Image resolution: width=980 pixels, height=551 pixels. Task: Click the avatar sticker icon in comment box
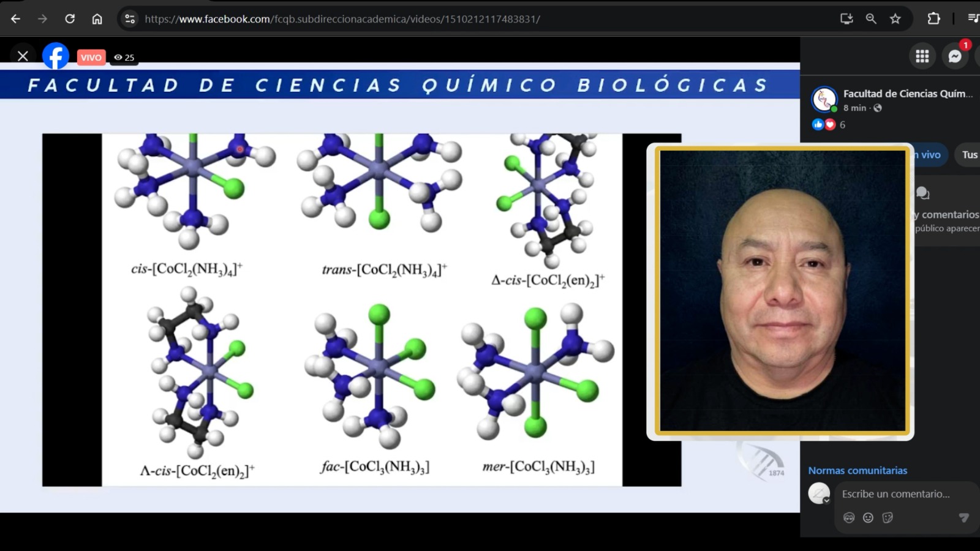pos(848,518)
